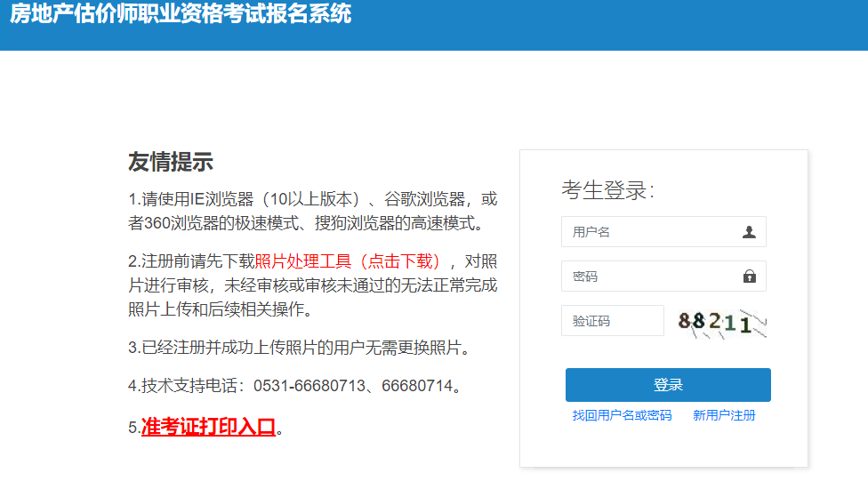Click the lock icon in password field

[x=749, y=277]
